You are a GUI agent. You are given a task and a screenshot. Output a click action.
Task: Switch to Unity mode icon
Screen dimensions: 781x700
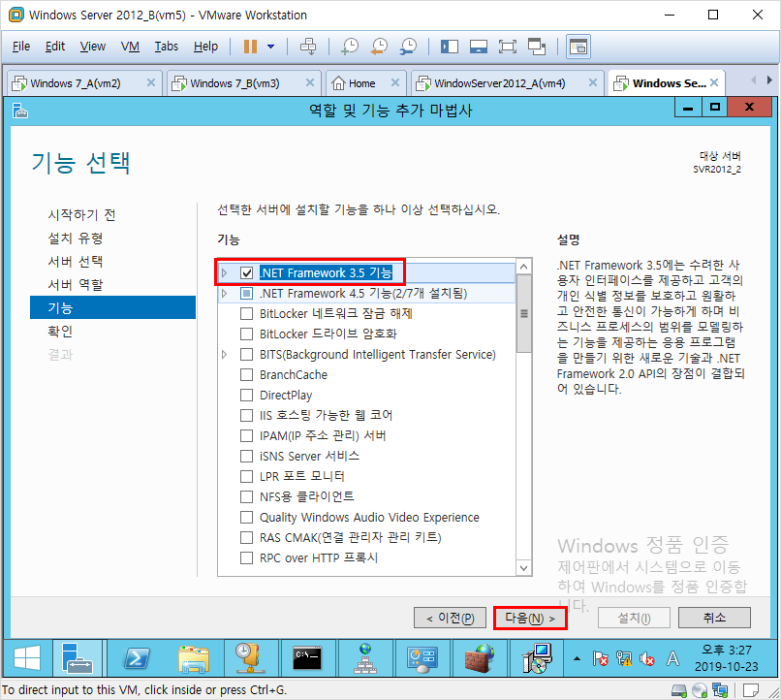[537, 47]
